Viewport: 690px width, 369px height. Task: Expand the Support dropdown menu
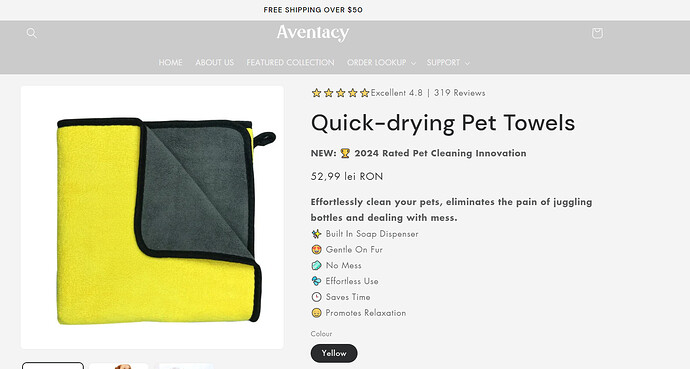coord(448,62)
